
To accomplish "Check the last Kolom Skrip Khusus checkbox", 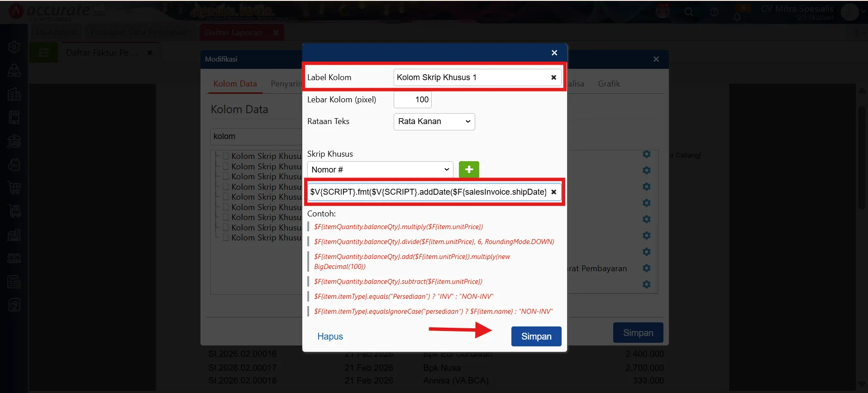I will 226,237.
